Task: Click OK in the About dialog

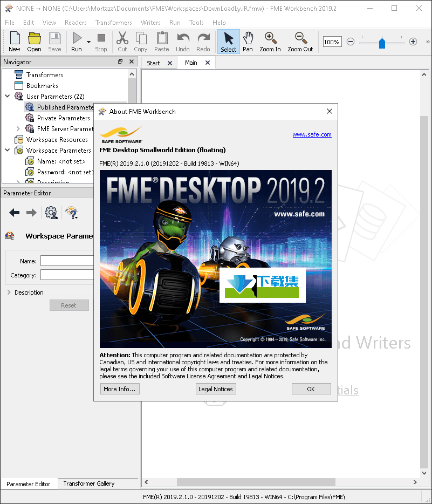Action: pos(311,389)
